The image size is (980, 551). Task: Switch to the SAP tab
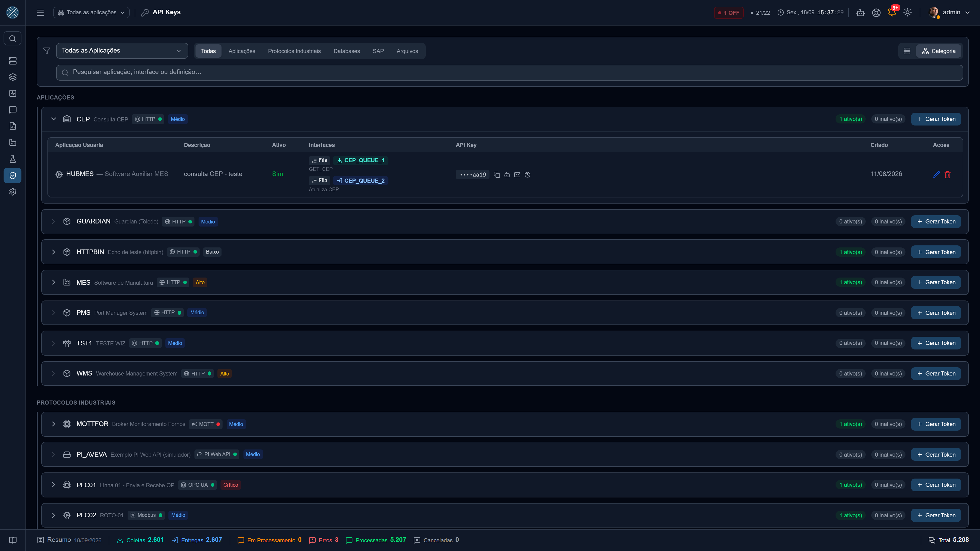coord(378,51)
